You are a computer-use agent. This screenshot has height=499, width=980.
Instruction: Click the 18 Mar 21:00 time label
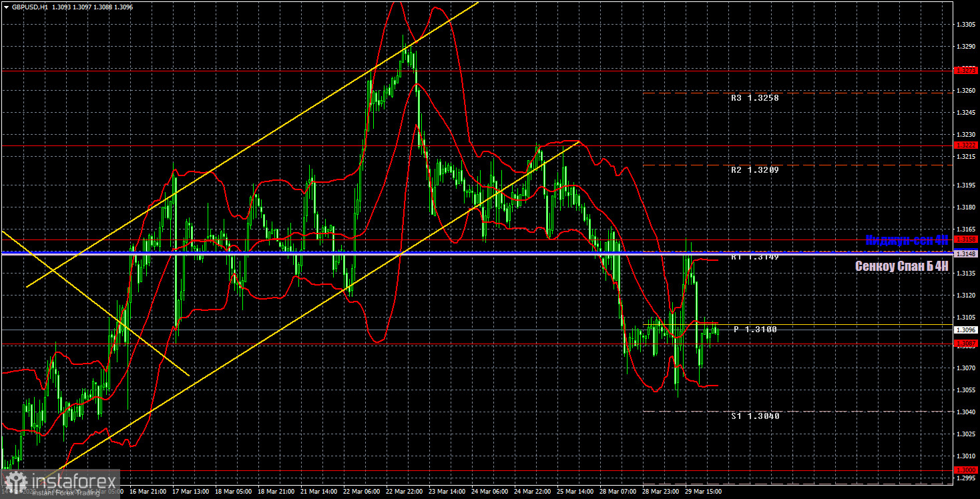(277, 492)
